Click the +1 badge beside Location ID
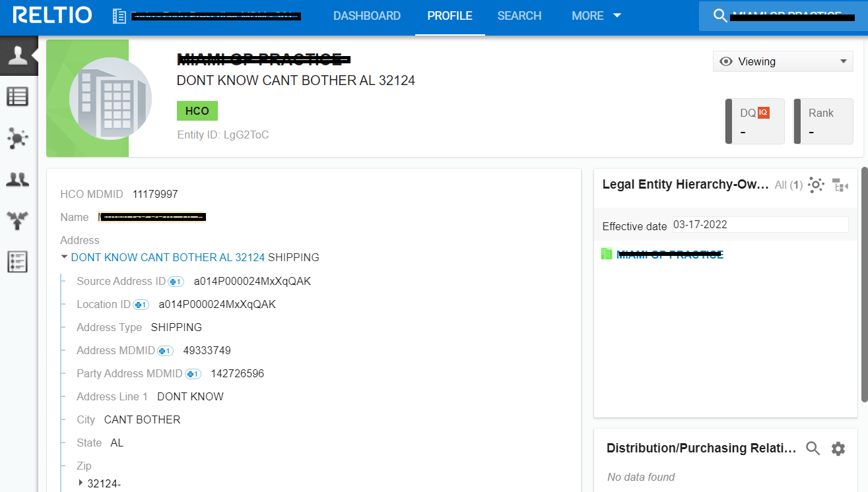The width and height of the screenshot is (868, 492). tap(141, 305)
